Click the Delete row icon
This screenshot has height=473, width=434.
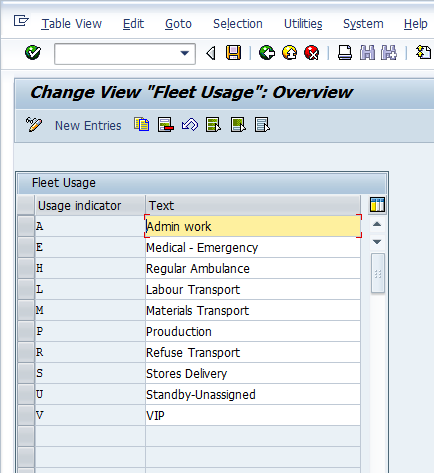[x=166, y=125]
